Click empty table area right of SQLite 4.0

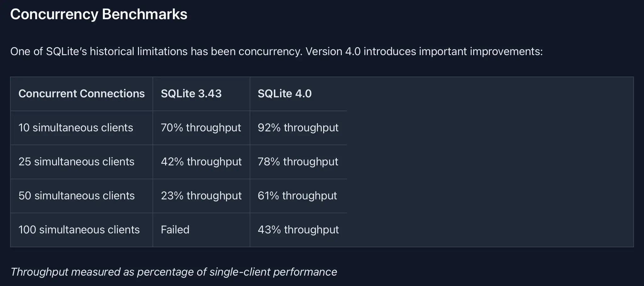click(490, 162)
